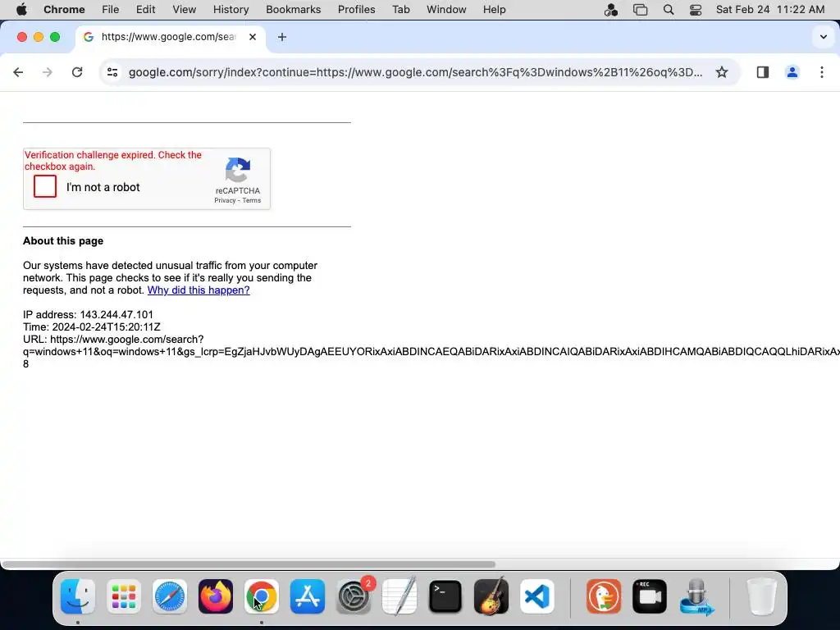Open the Bookmarks menu
The image size is (840, 630).
[293, 9]
